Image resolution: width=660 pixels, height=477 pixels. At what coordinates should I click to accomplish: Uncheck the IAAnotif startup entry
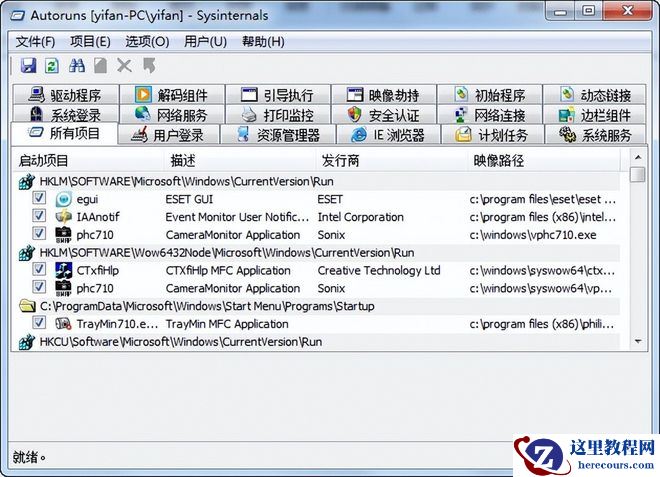pos(39,216)
